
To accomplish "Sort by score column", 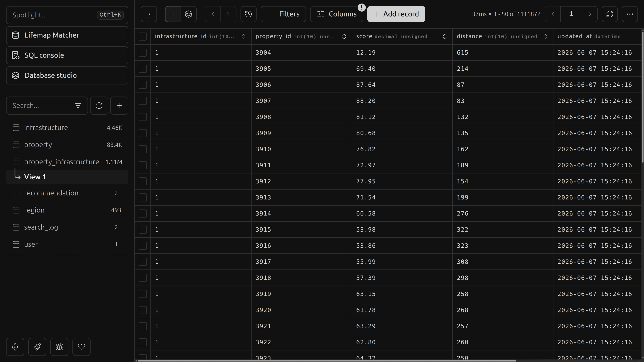I will point(445,37).
